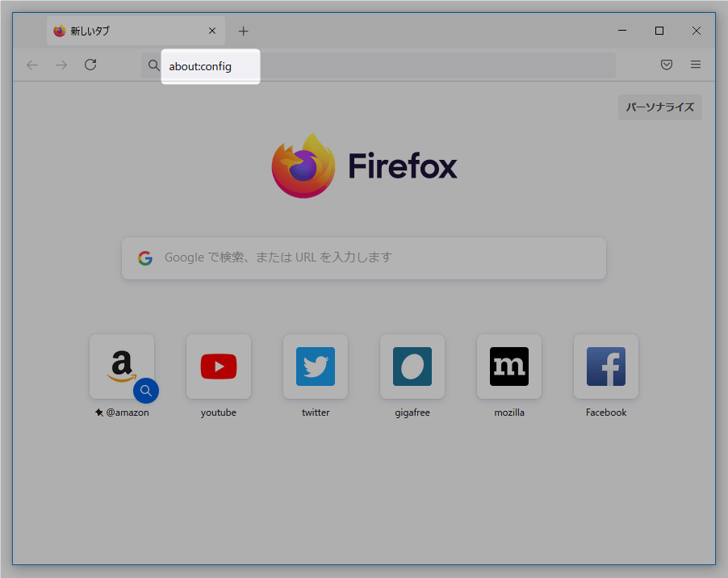Image resolution: width=728 pixels, height=578 pixels.
Task: Focus the Google search box on page
Action: (363, 258)
